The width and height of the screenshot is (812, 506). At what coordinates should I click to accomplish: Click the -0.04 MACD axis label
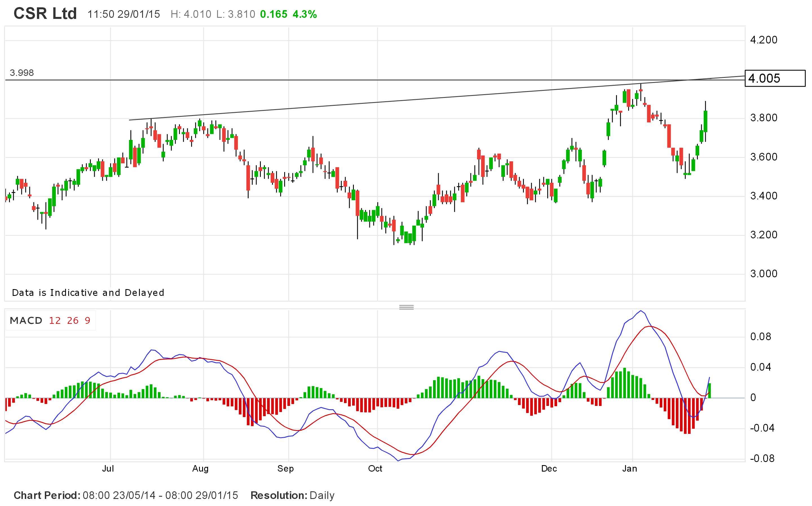click(762, 428)
